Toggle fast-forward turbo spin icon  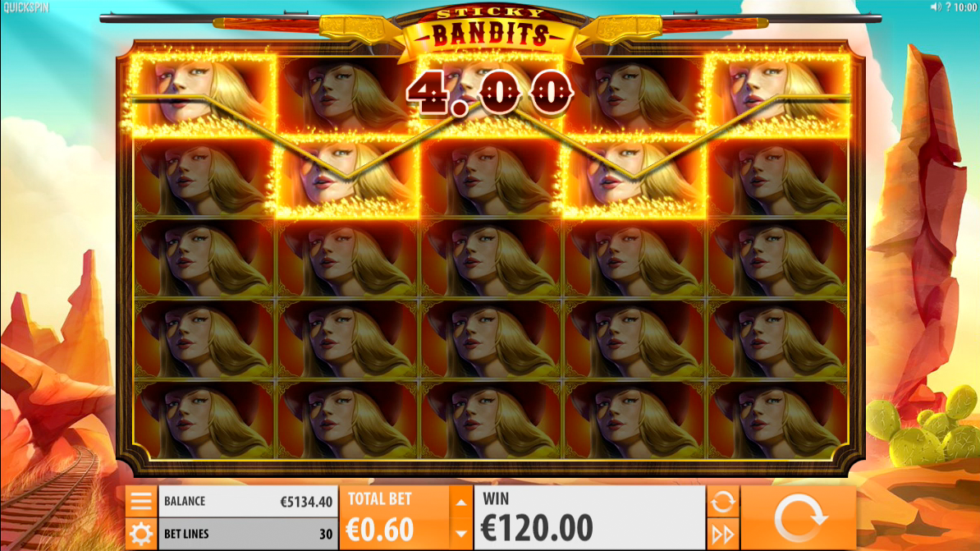[x=722, y=535]
